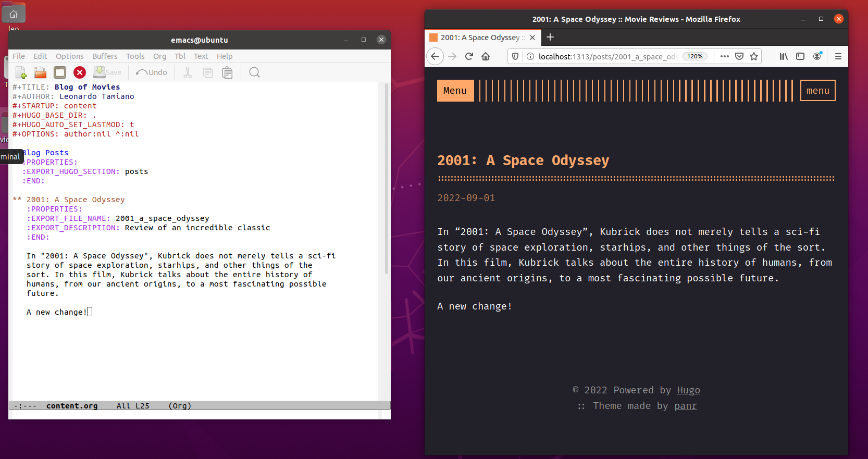Open the Tools menu in Emacs
This screenshot has width=868, height=459.
[135, 56]
